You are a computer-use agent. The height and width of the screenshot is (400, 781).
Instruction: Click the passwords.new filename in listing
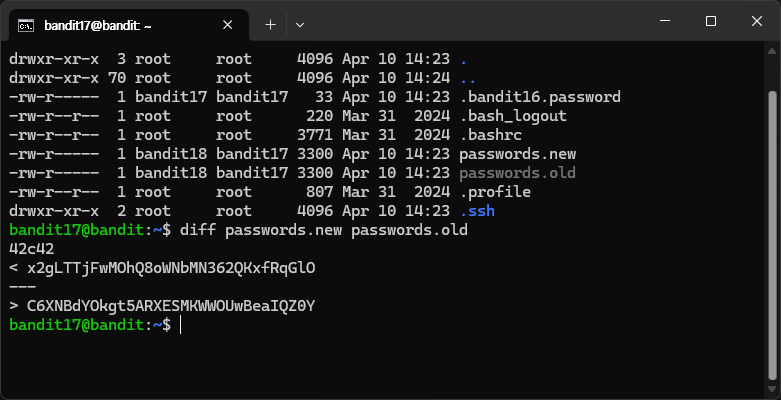(518, 154)
